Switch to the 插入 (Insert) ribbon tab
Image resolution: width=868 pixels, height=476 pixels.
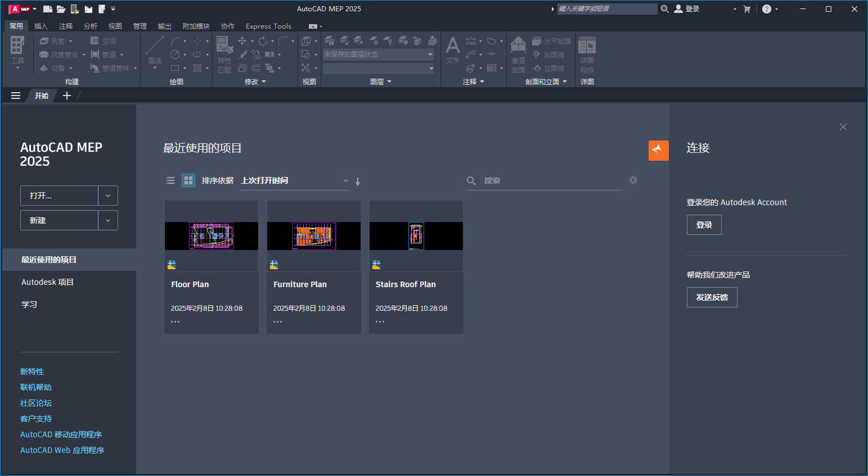coord(41,26)
